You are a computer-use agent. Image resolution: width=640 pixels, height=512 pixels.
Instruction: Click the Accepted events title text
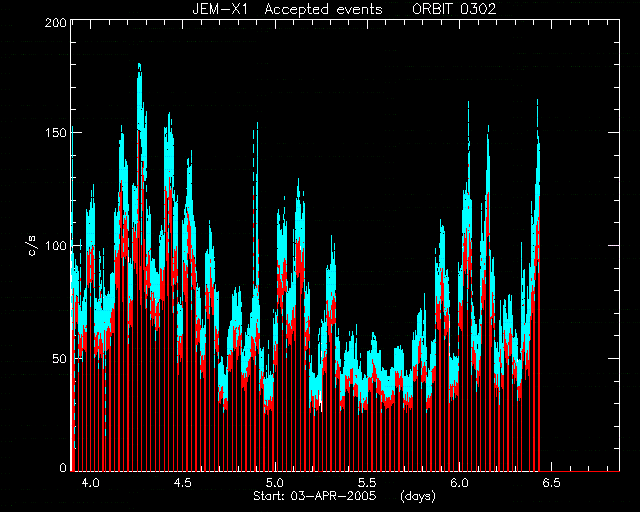coord(323,9)
